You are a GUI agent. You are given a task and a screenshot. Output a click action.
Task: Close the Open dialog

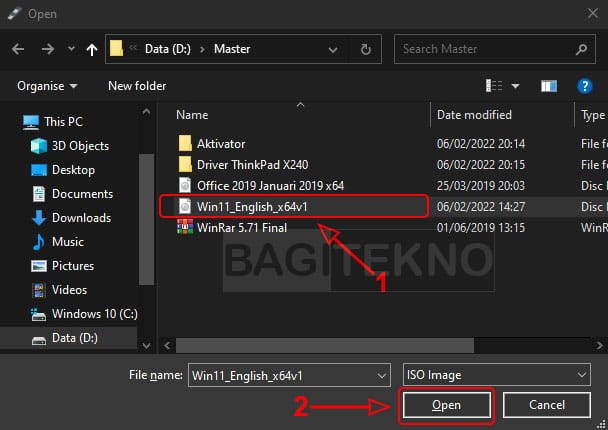[x=592, y=14]
